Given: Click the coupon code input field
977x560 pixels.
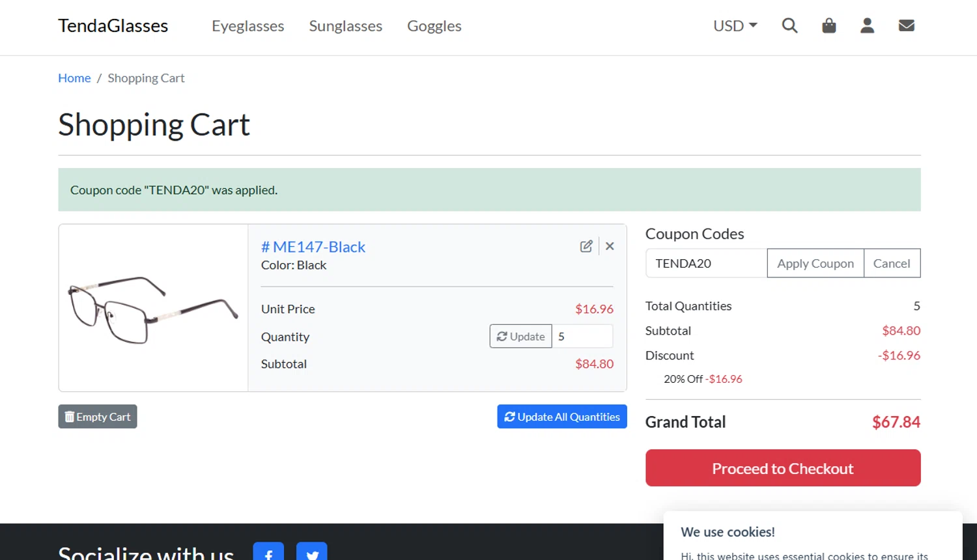Looking at the screenshot, I should coord(706,263).
